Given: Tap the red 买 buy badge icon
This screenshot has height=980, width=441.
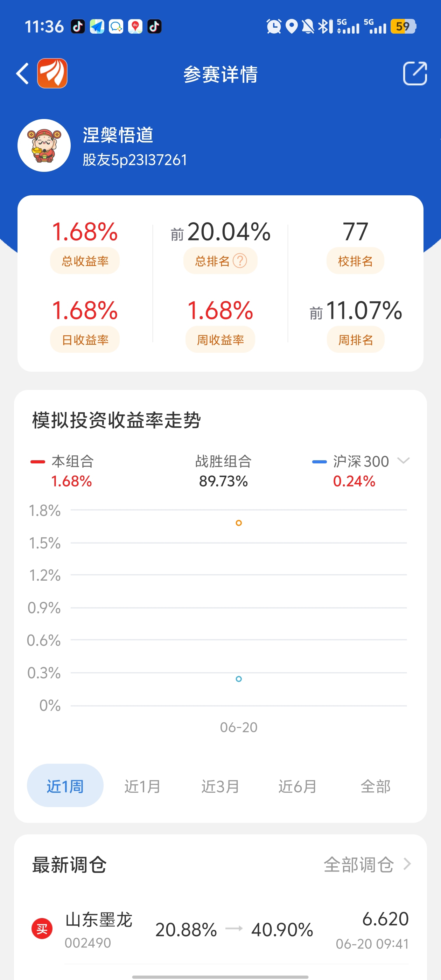Looking at the screenshot, I should pyautogui.click(x=42, y=929).
